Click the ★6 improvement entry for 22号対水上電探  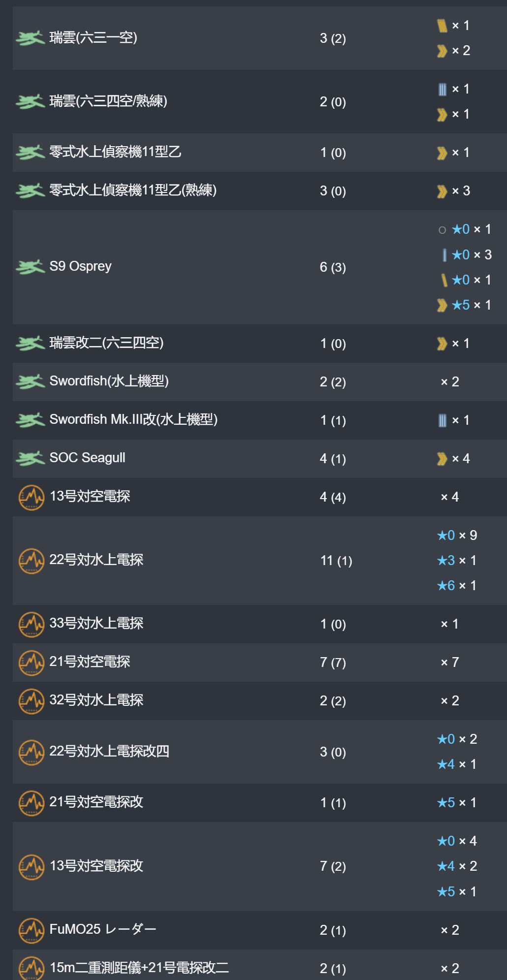click(456, 586)
